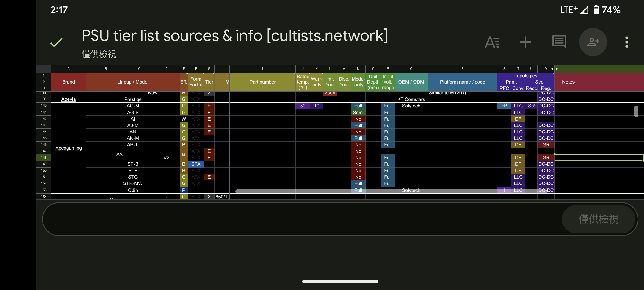Open the text formatting icon
The image size is (644, 290).
pyautogui.click(x=492, y=42)
